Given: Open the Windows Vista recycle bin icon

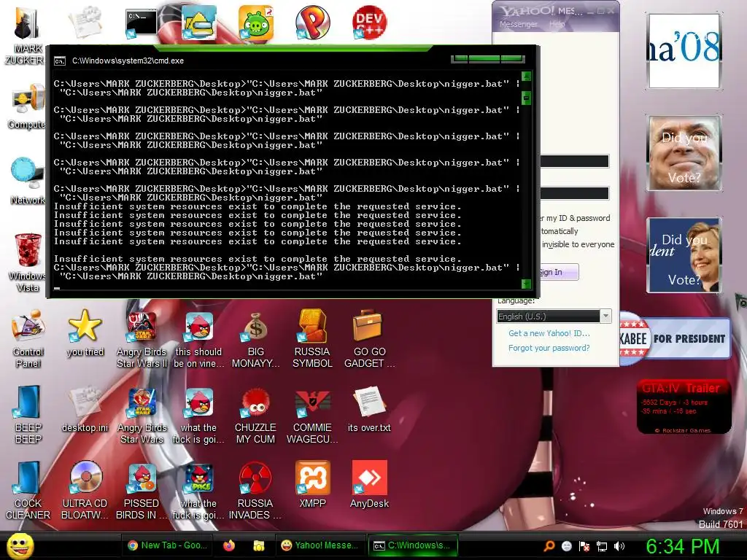Looking at the screenshot, I should click(28, 262).
